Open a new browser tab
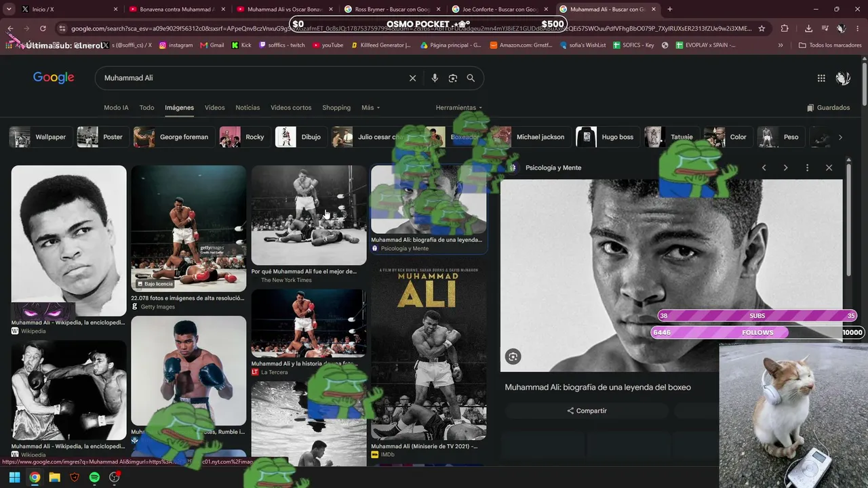The height and width of the screenshot is (488, 868). point(670,9)
